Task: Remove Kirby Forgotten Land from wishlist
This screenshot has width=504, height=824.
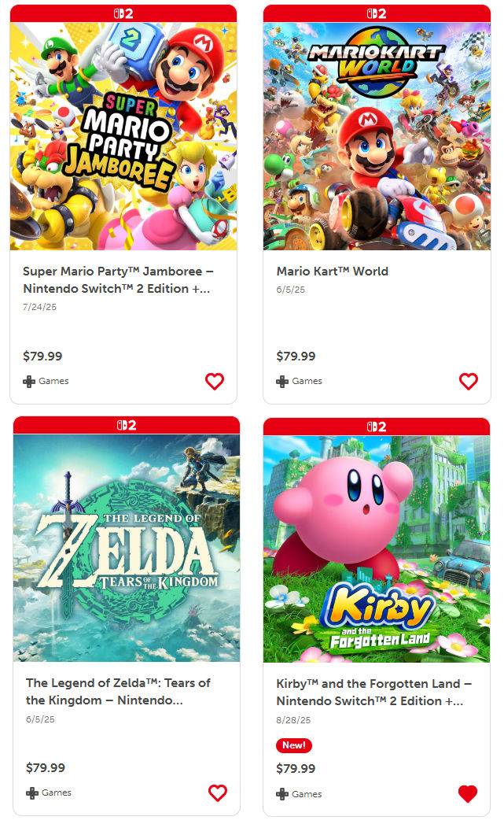Action: 468,793
